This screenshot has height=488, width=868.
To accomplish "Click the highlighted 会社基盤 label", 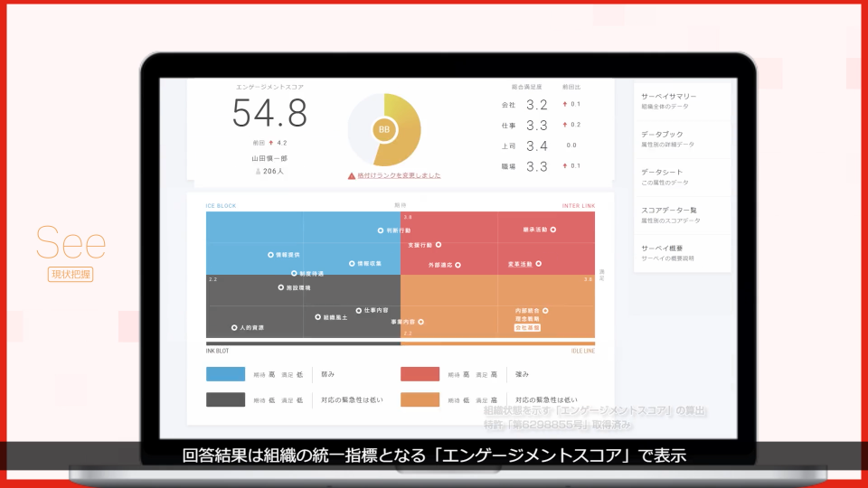I will 527,328.
